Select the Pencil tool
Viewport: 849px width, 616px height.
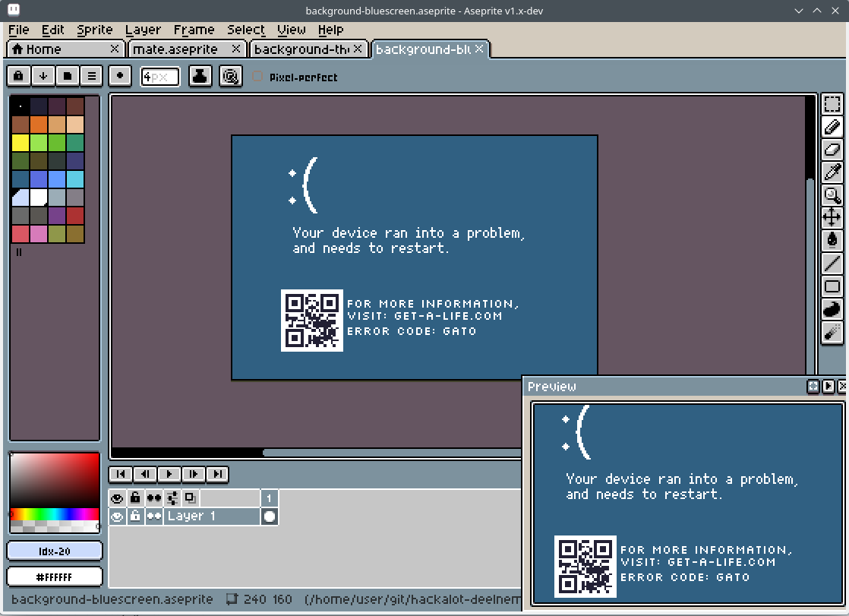(x=832, y=127)
